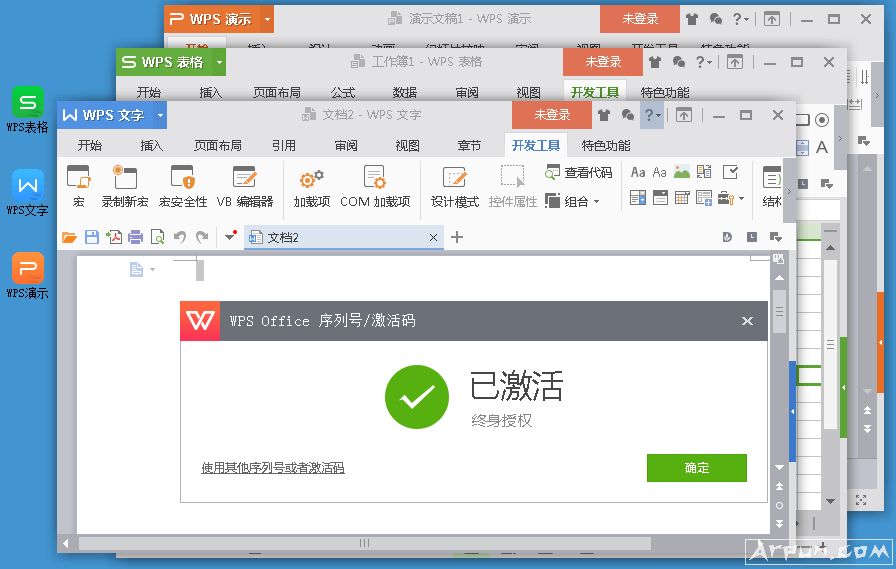Open WPS表格 desktop shortcut
The image size is (896, 569).
[27, 110]
